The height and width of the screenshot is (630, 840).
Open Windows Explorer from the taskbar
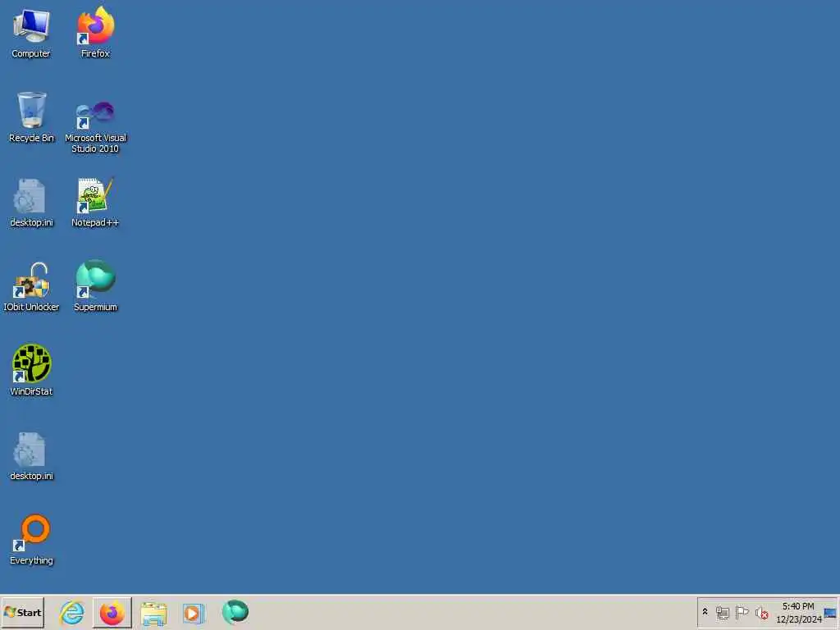pyautogui.click(x=153, y=613)
